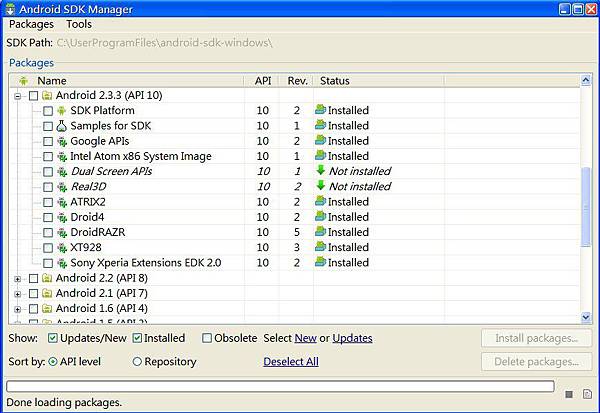The width and height of the screenshot is (600, 413).
Task: Click the Android 2.1 (API 7) tree row
Action: pos(295,293)
